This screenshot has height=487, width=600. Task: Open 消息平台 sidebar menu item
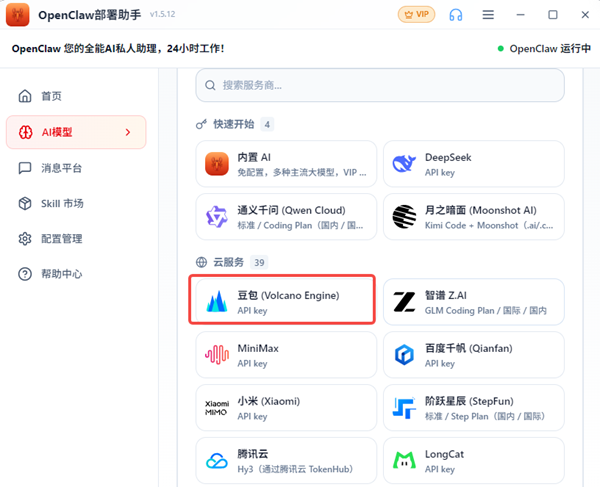tap(76, 168)
